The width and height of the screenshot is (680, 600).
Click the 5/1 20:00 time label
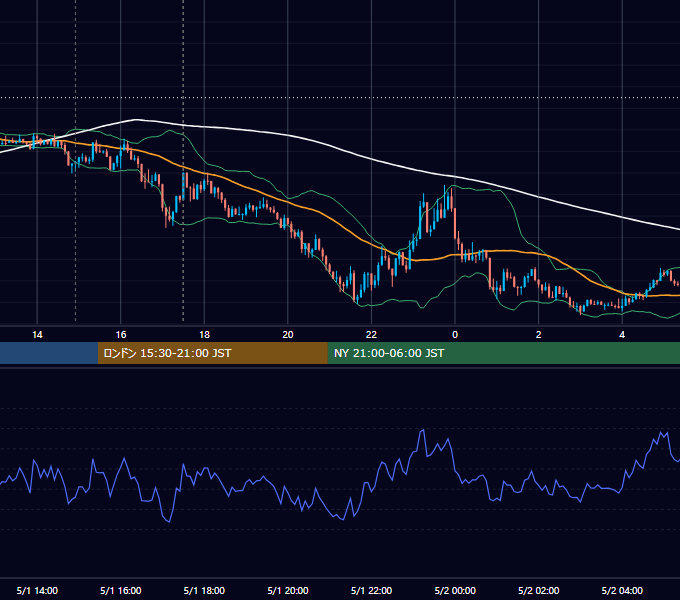pos(288,590)
